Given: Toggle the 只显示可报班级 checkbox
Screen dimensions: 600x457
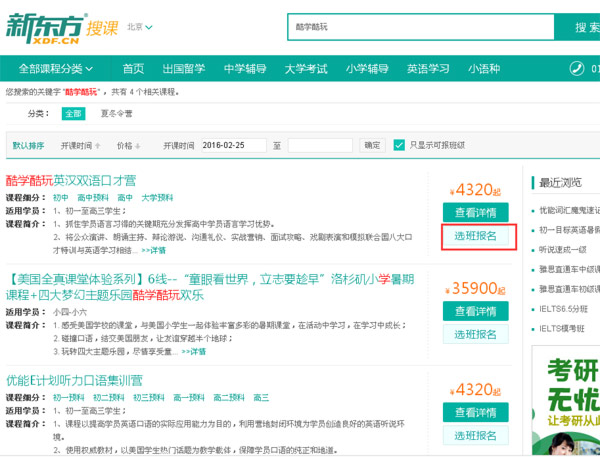Looking at the screenshot, I should [400, 145].
